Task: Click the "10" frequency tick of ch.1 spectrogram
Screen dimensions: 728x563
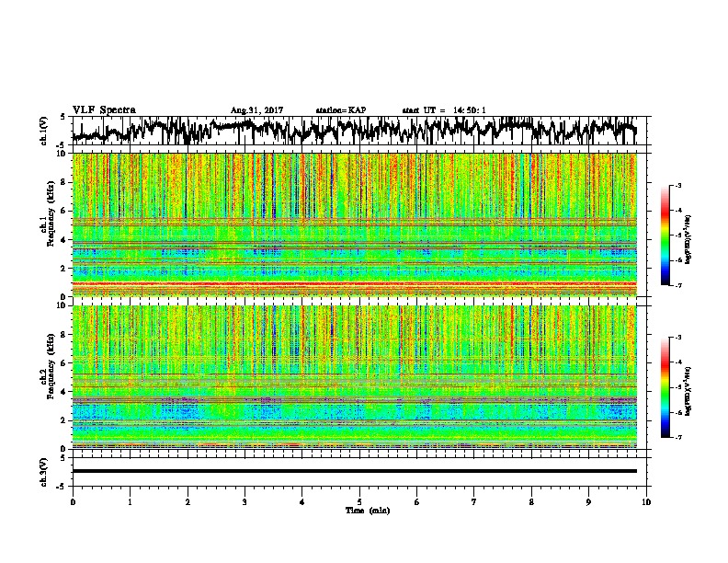Action: coord(63,154)
